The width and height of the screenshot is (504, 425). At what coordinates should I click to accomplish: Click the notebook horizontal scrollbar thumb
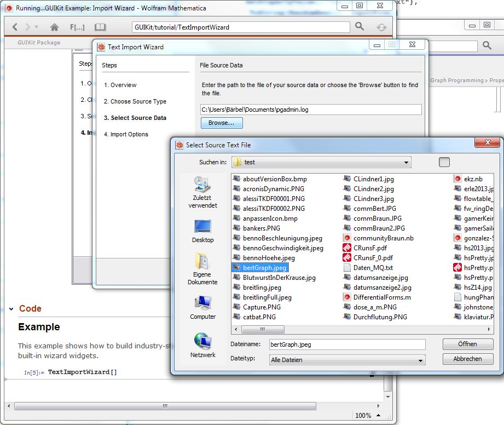coord(165,406)
